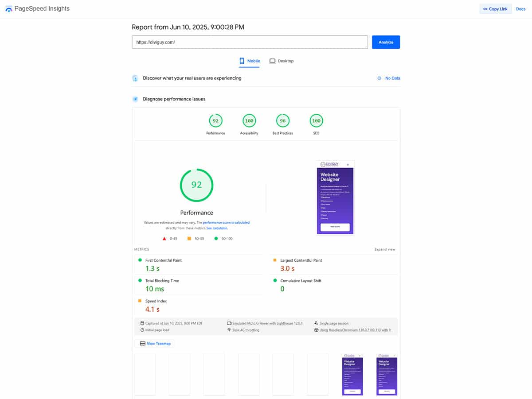532x399 pixels.
Task: Click the URL input field with https://diviguy.com/
Action: pyautogui.click(x=250, y=42)
